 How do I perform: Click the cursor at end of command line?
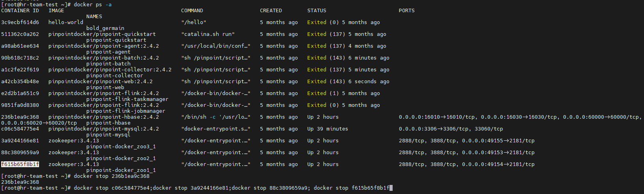pos(391,188)
